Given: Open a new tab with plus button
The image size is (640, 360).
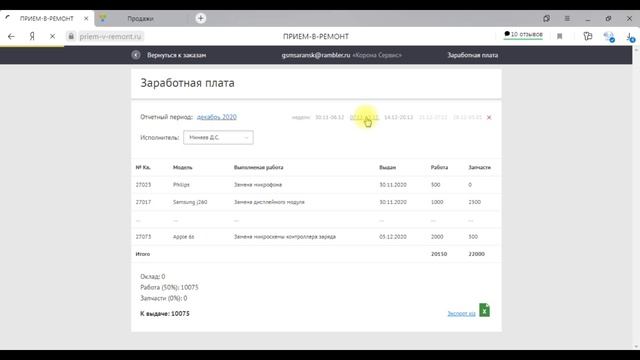Looking at the screenshot, I should tap(200, 18).
